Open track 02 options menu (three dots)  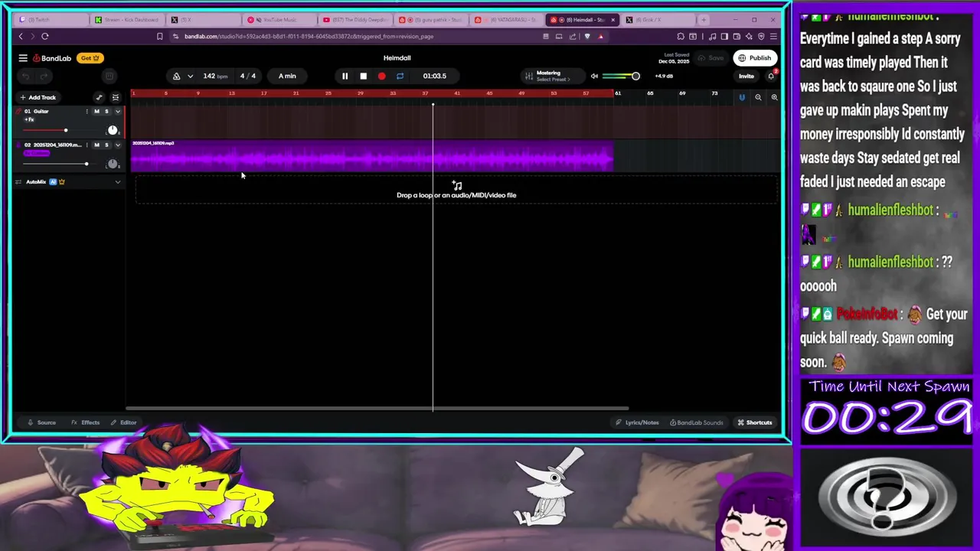(87, 145)
